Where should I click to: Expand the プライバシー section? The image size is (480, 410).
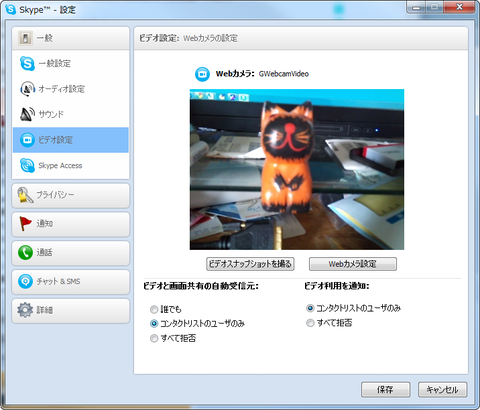(71, 195)
